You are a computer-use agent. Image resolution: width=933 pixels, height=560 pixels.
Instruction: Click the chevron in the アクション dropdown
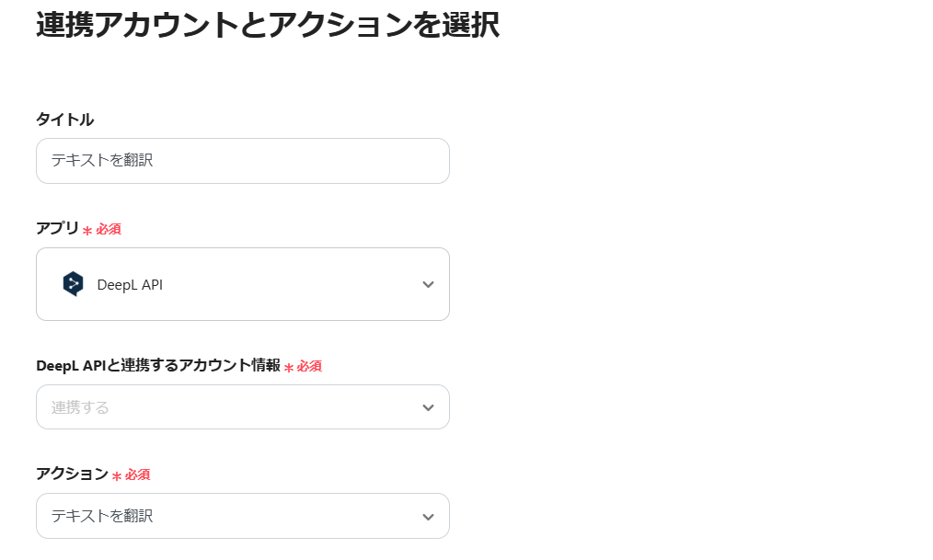(428, 517)
